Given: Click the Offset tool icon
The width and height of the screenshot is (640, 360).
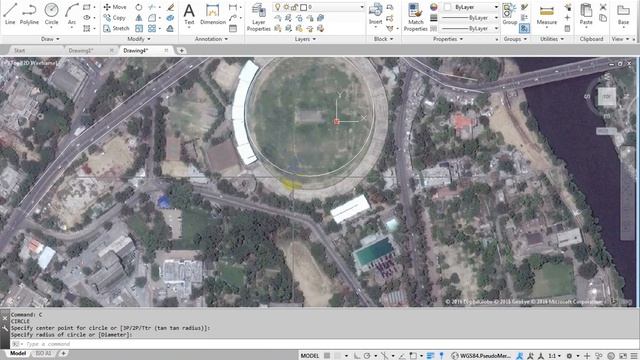Looking at the screenshot, I should coord(170,28).
